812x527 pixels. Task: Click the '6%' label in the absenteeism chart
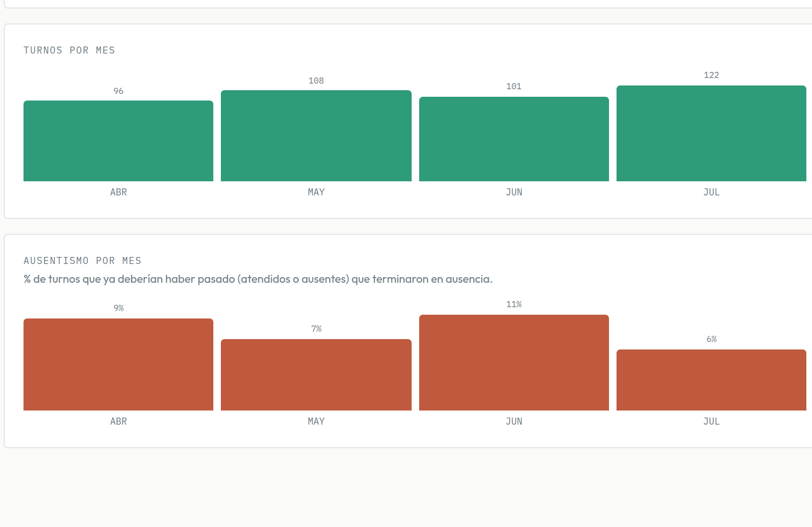(x=711, y=339)
